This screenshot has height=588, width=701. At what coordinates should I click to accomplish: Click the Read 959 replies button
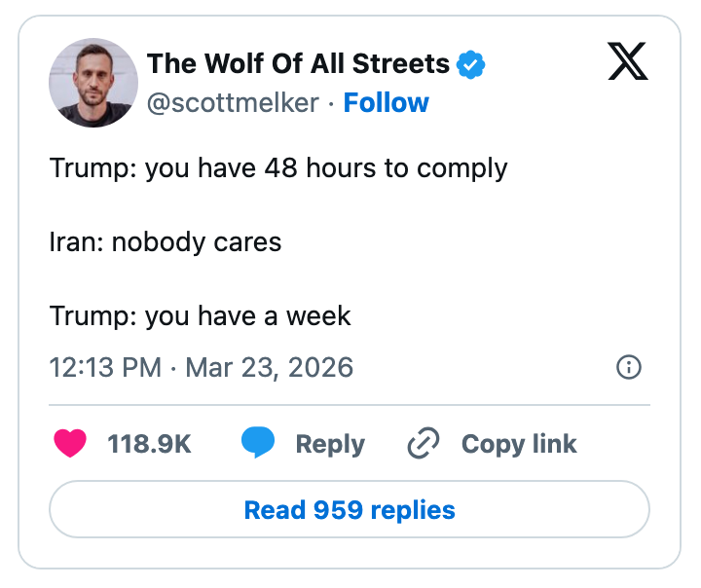(x=350, y=509)
